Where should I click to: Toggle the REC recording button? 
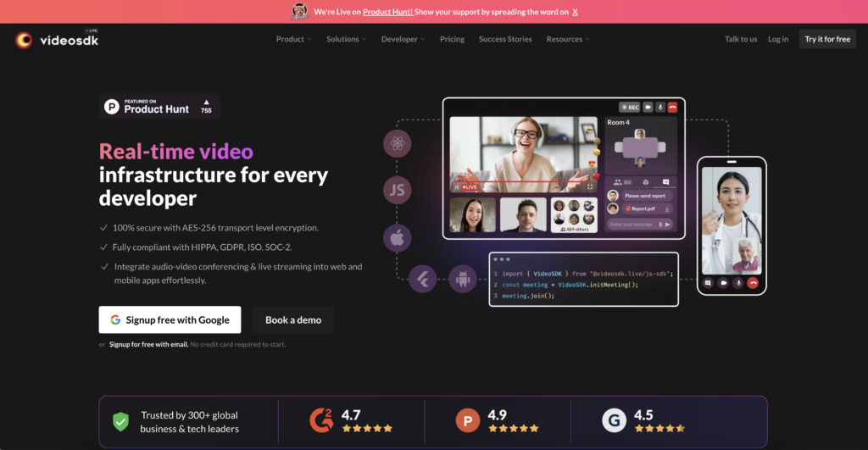pos(629,108)
